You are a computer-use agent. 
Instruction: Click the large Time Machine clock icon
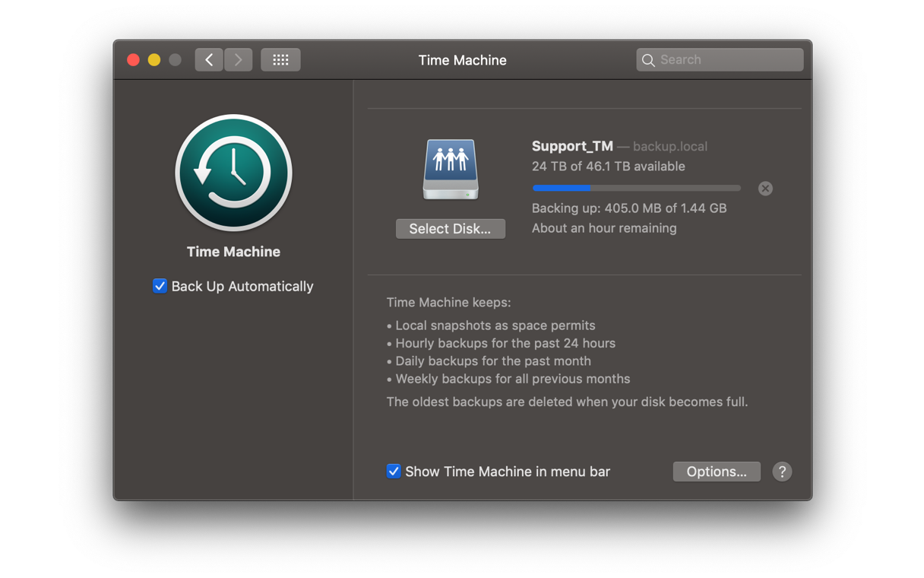tap(233, 173)
